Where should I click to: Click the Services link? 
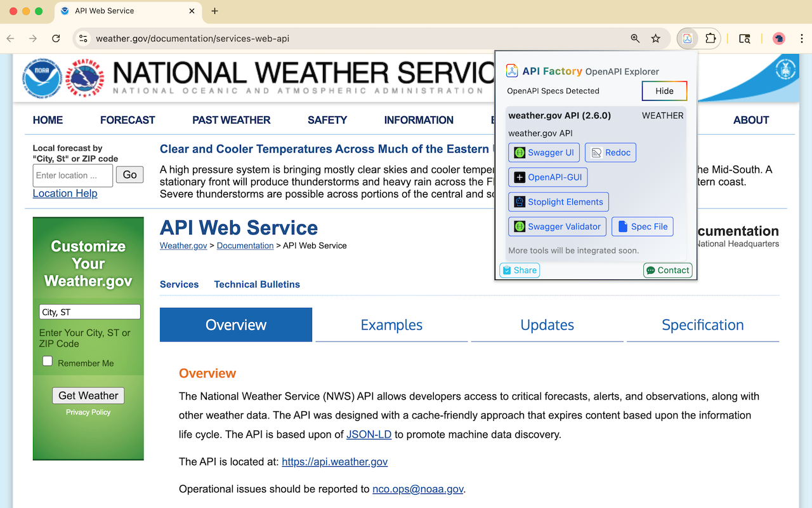tap(179, 284)
